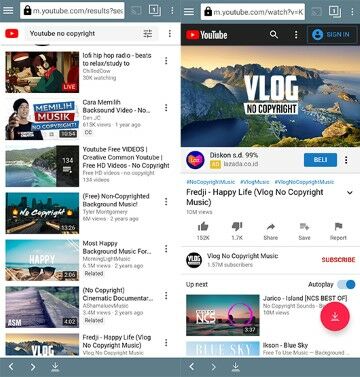Open options for Cinematic Documentary video
The width and height of the screenshot is (360, 377).
(x=166, y=296)
